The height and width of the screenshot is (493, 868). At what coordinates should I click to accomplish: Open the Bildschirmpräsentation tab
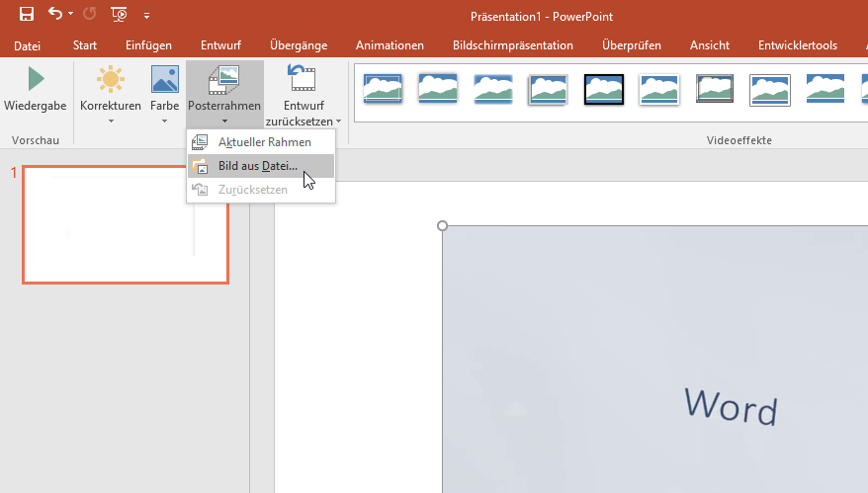[513, 45]
